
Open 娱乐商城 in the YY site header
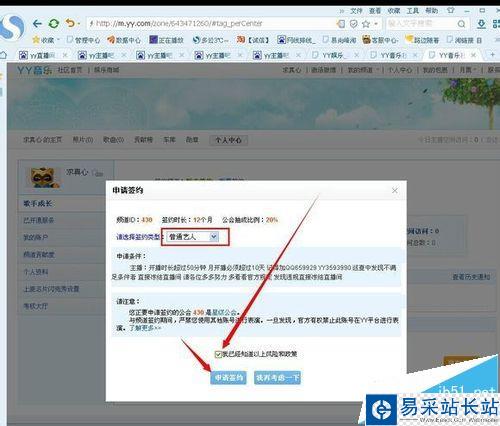pyautogui.click(x=106, y=70)
